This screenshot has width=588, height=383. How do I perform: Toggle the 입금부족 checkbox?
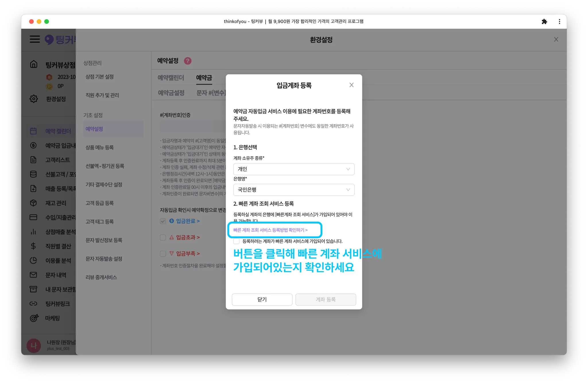coord(163,254)
